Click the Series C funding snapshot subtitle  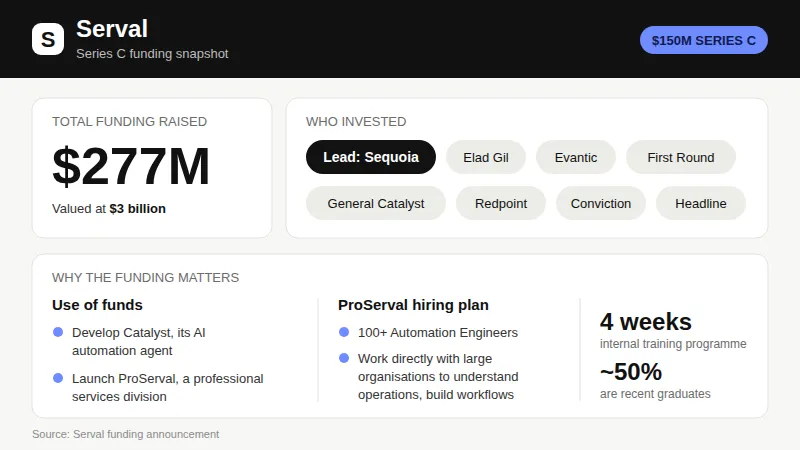coord(152,54)
